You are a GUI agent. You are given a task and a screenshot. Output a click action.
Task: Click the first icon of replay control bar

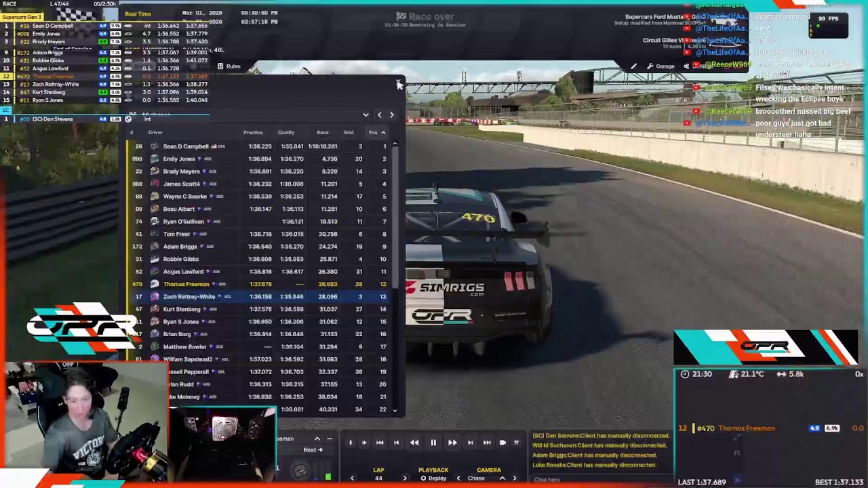click(351, 443)
